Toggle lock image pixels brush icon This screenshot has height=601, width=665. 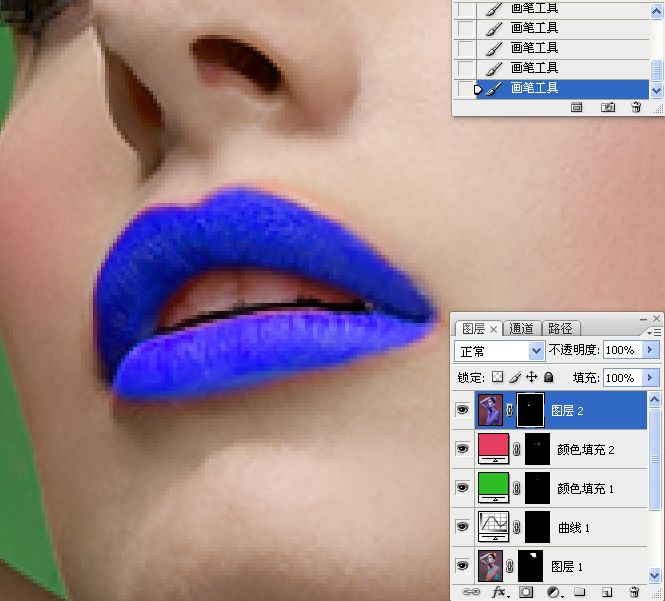click(515, 377)
